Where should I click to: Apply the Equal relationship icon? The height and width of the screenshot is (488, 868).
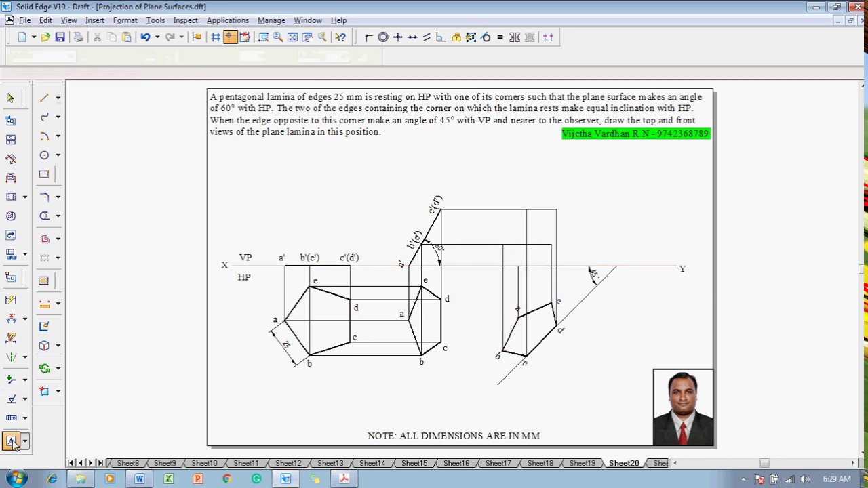point(500,37)
